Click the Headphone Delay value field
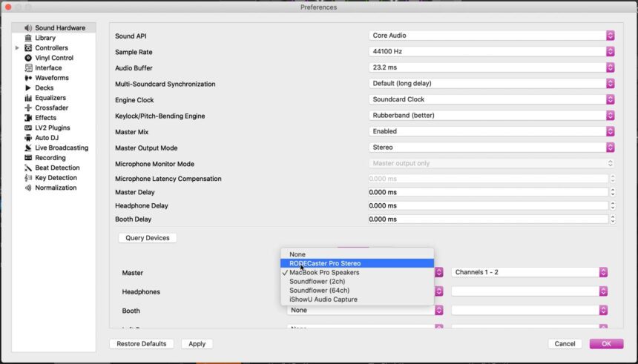The image size is (638, 364). click(x=487, y=205)
